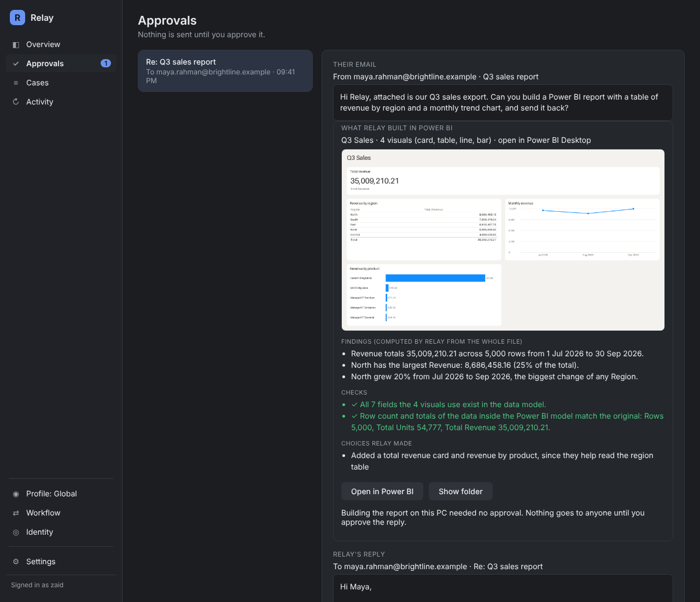Click the Profile: Global icon
The width and height of the screenshot is (700, 602).
click(16, 494)
